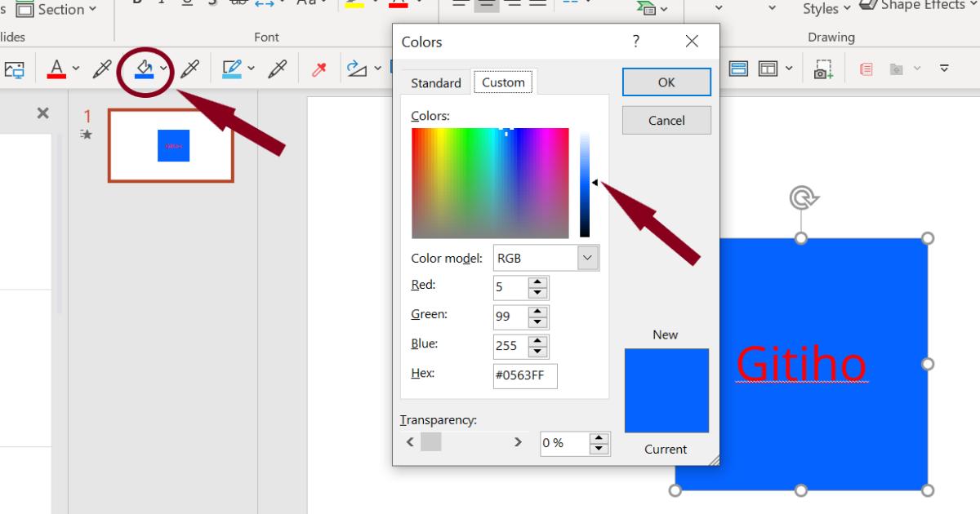Expand the shape outline dropdown arrow
This screenshot has height=514, width=980.
pyautogui.click(x=252, y=69)
